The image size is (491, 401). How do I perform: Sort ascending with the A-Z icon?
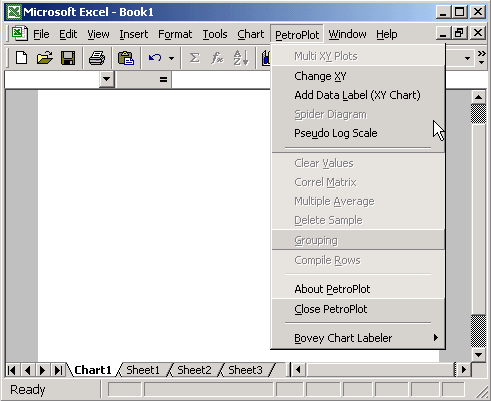pos(241,58)
